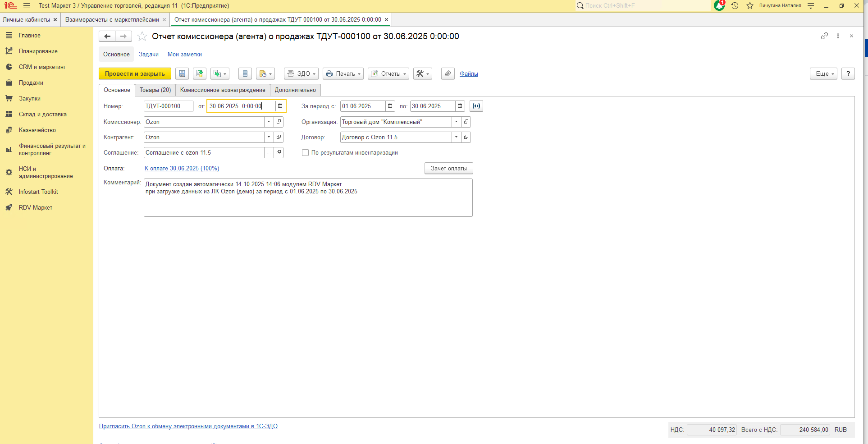Image resolution: width=868 pixels, height=444 pixels.
Task: Click the save document floppy icon
Action: pyautogui.click(x=182, y=73)
